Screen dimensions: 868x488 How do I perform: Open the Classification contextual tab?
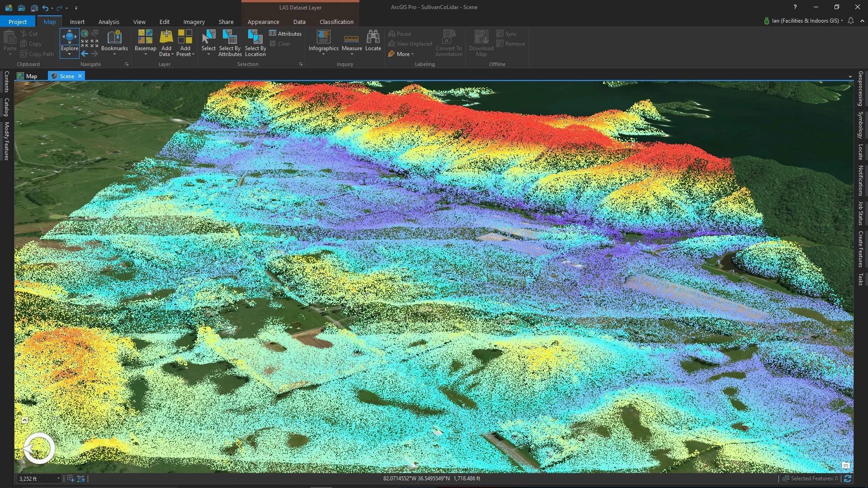(336, 22)
